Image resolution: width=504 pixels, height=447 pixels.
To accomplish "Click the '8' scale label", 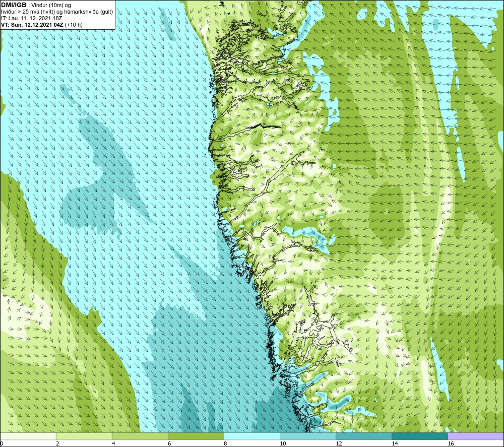I will [x=225, y=444].
